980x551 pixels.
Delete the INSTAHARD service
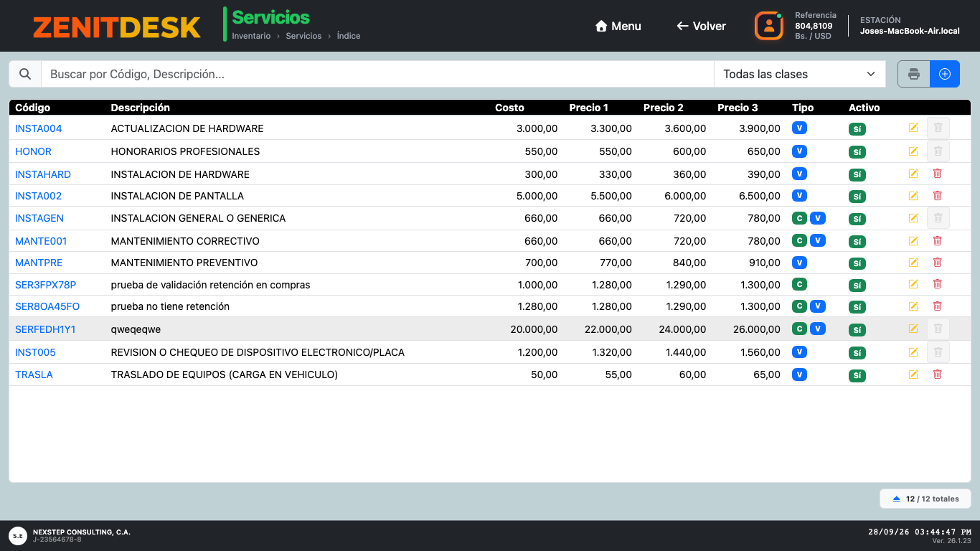point(937,174)
